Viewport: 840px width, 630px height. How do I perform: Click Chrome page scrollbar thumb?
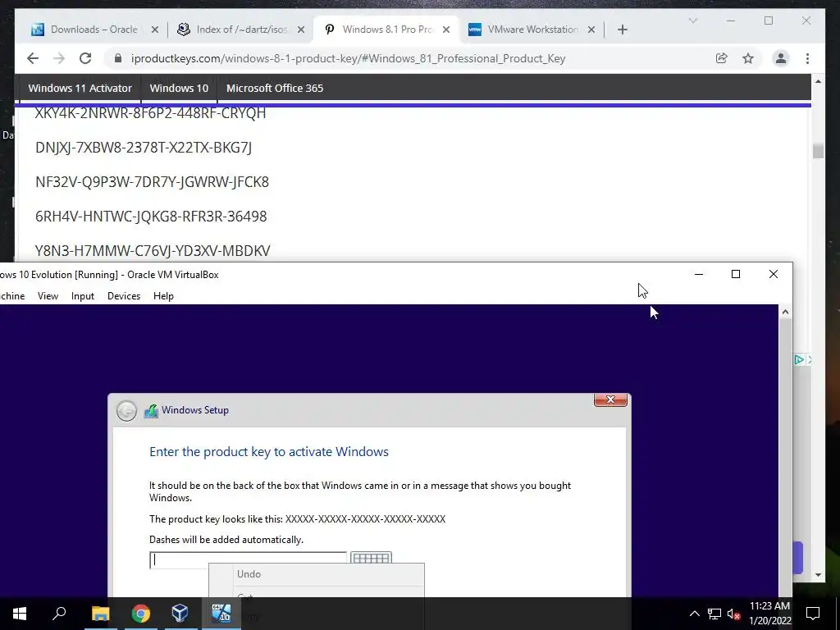point(818,151)
